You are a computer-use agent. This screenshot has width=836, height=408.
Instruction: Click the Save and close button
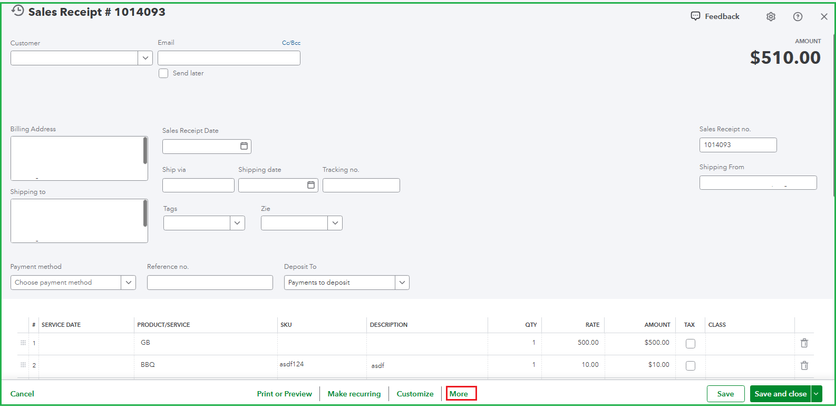779,394
